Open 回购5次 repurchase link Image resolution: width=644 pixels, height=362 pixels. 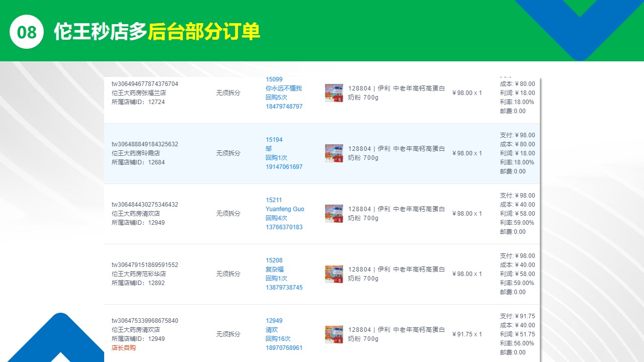click(277, 98)
